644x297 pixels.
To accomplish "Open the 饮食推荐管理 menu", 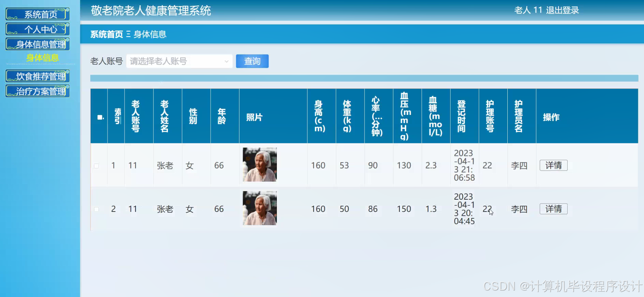I will click(x=37, y=76).
